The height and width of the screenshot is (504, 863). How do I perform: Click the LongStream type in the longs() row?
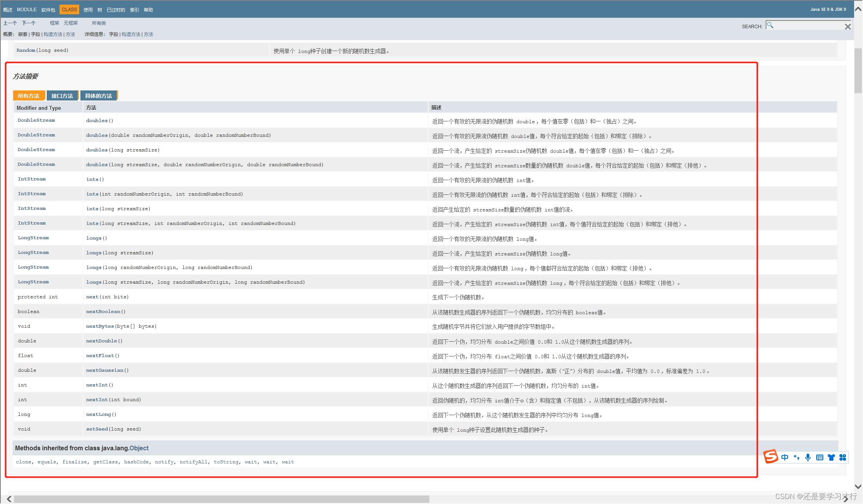click(33, 238)
